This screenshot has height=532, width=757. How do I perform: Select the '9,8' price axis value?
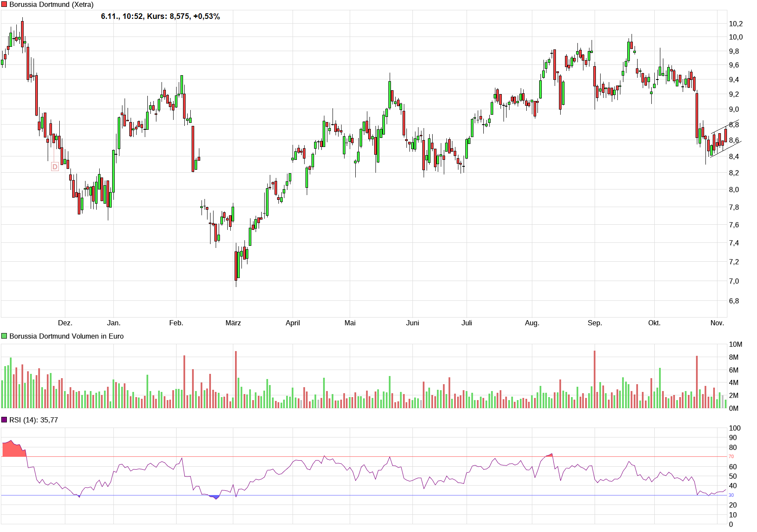(x=734, y=51)
